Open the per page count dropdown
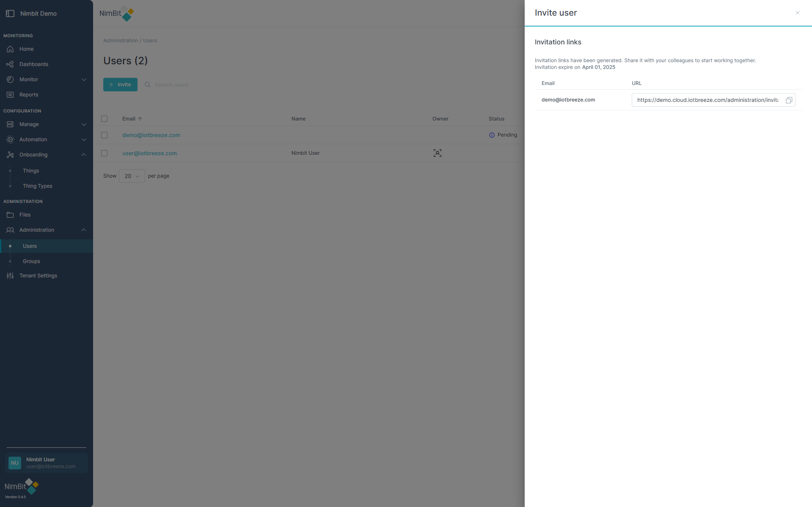 (132, 176)
